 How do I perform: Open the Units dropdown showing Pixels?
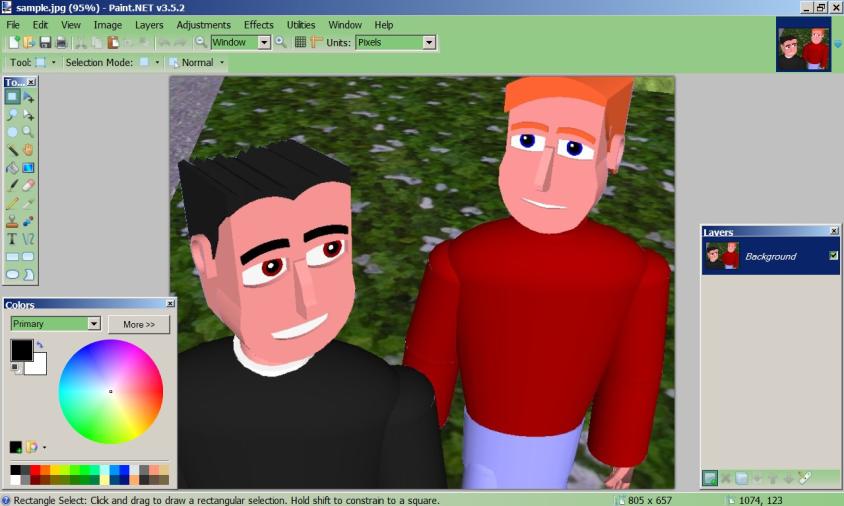396,42
